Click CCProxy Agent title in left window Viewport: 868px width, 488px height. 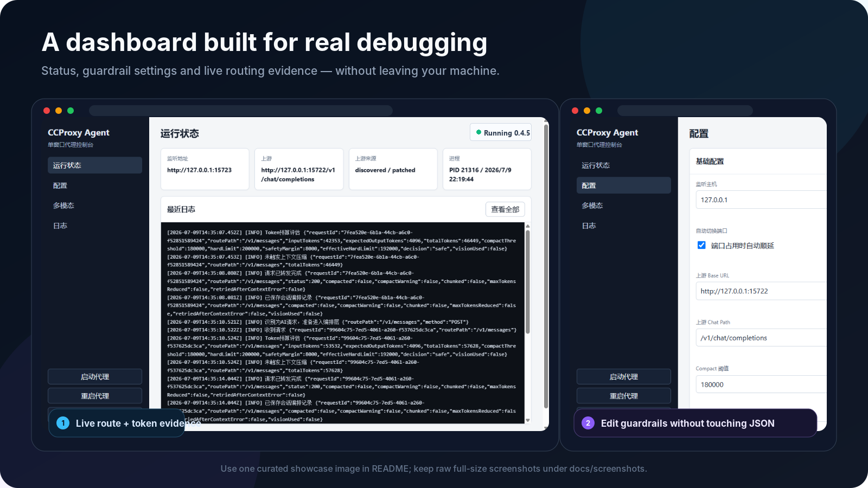click(x=79, y=133)
